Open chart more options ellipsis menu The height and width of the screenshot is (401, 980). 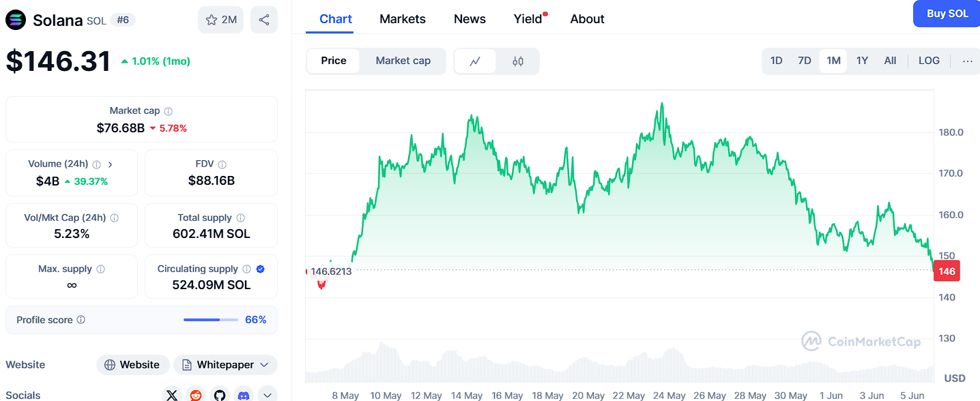(x=968, y=61)
